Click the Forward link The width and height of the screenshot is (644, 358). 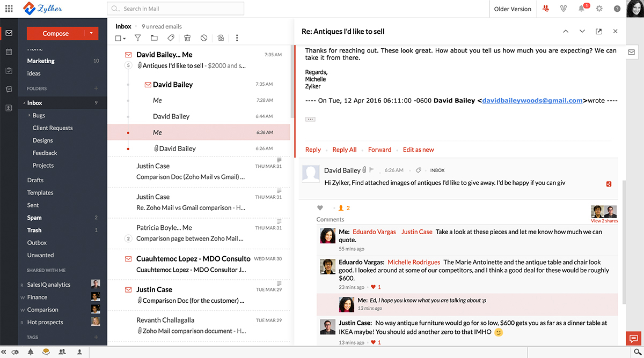[379, 150]
